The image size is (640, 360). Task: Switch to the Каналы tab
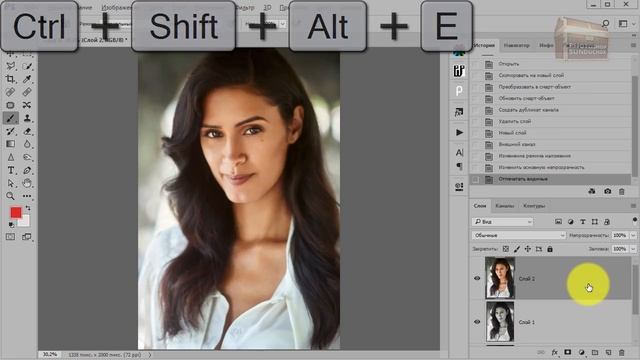(504, 206)
